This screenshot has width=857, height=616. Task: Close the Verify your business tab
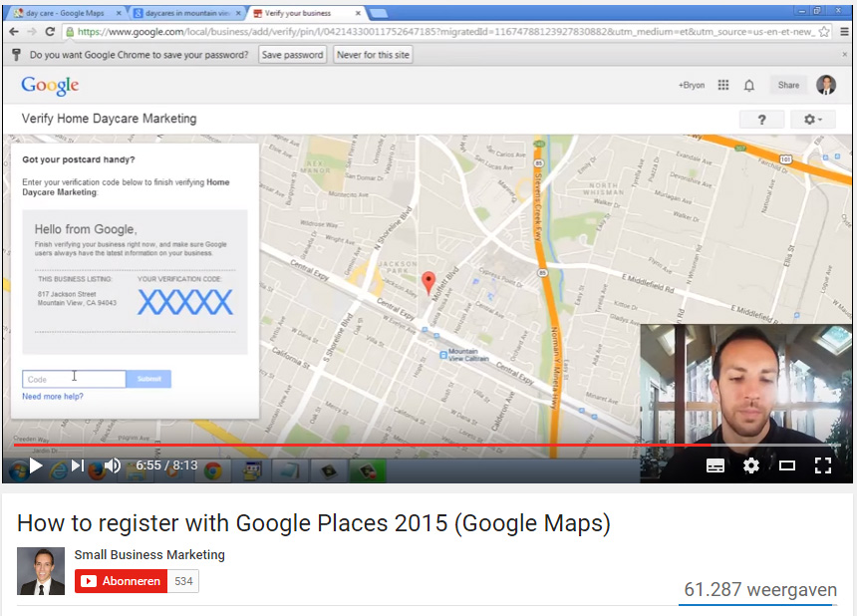point(358,13)
